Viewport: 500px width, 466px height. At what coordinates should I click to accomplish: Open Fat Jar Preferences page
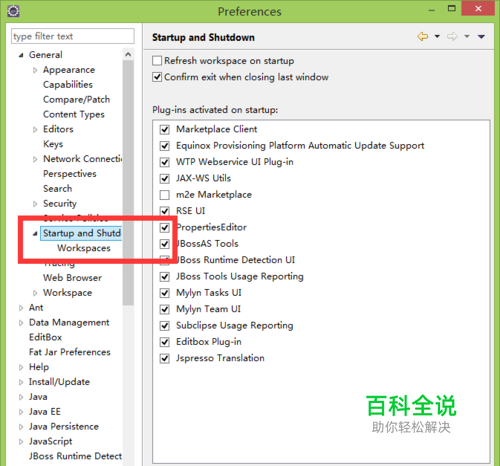pyautogui.click(x=70, y=352)
